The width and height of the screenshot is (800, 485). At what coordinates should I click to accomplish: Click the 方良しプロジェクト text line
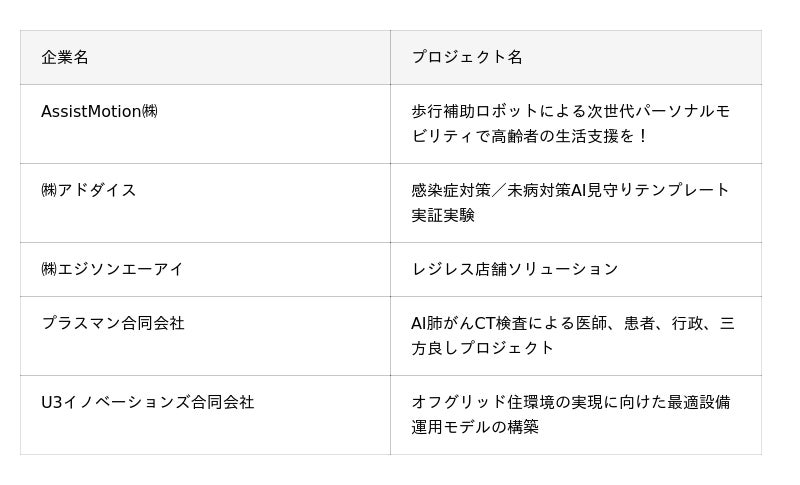point(483,348)
